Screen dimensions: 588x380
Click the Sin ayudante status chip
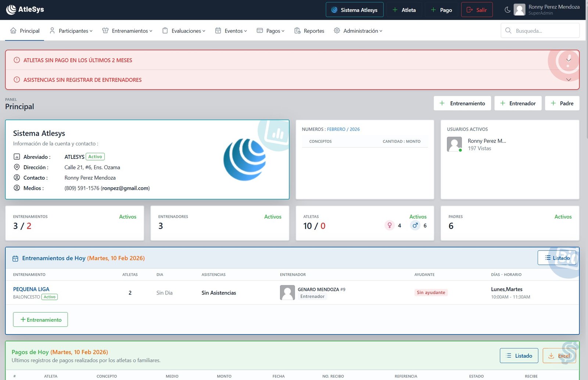431,292
